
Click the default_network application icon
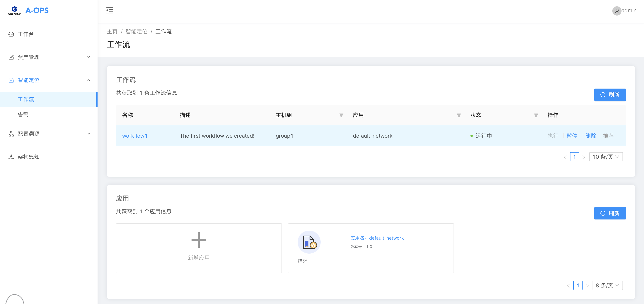click(309, 242)
